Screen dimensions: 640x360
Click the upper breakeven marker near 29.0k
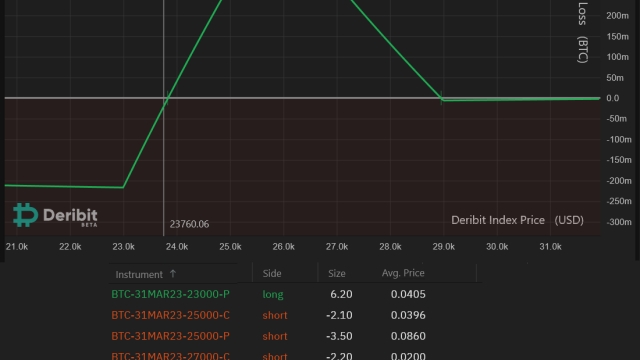tap(441, 98)
